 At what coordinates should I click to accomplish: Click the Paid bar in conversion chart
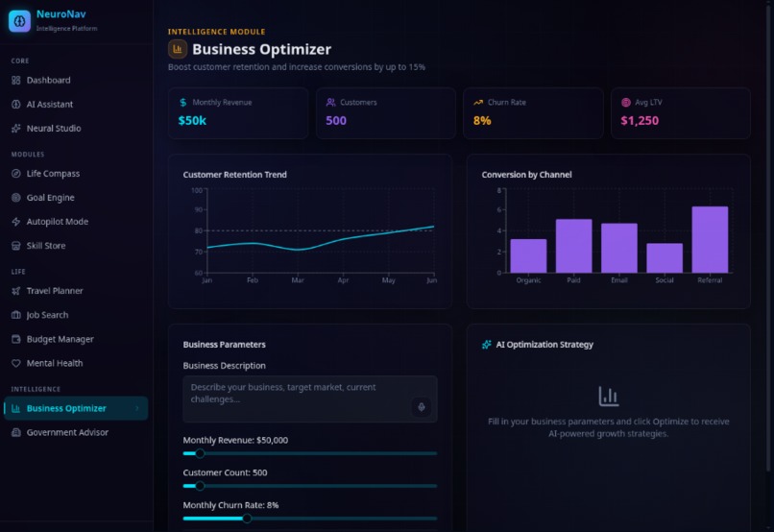pos(573,246)
